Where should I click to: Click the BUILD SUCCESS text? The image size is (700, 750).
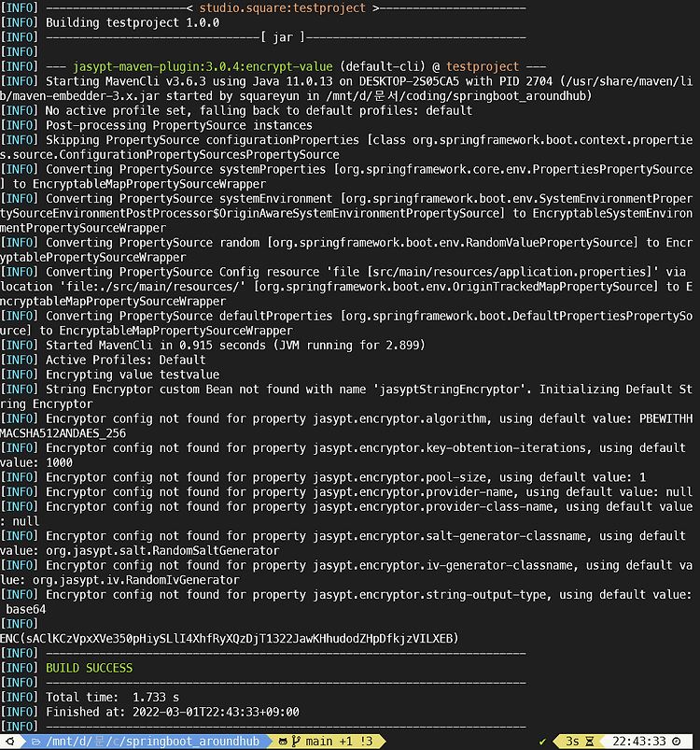[89, 668]
